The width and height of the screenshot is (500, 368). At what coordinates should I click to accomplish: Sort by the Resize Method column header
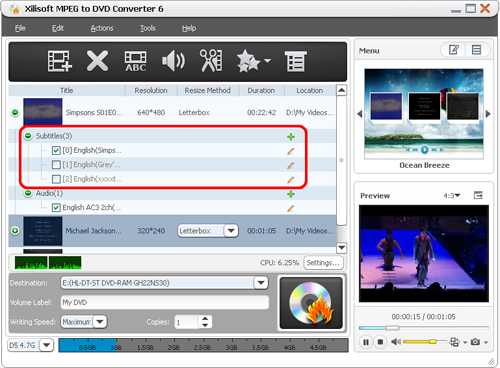coord(207,90)
